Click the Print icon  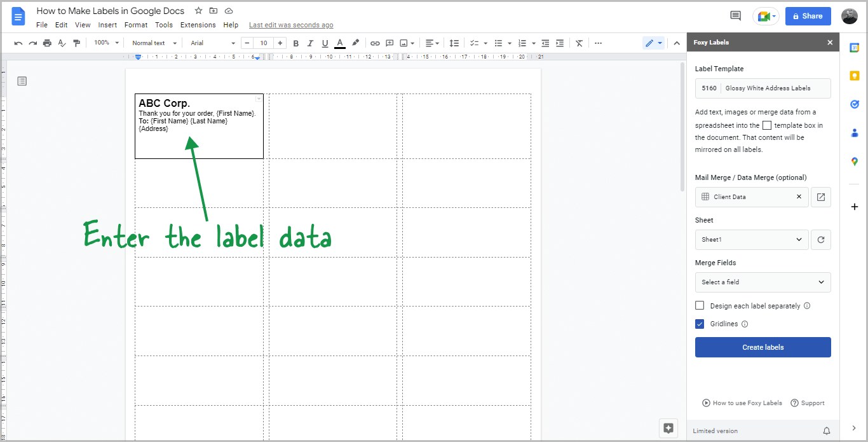[x=47, y=43]
